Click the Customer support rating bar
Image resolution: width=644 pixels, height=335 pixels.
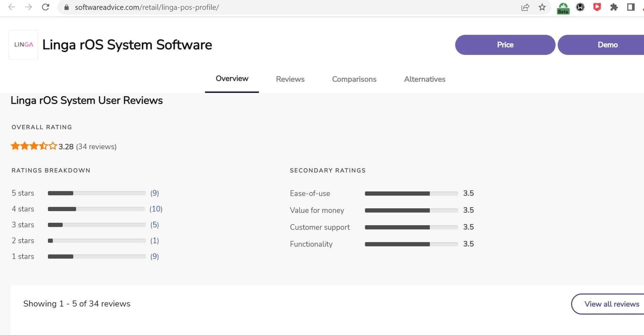tap(411, 227)
